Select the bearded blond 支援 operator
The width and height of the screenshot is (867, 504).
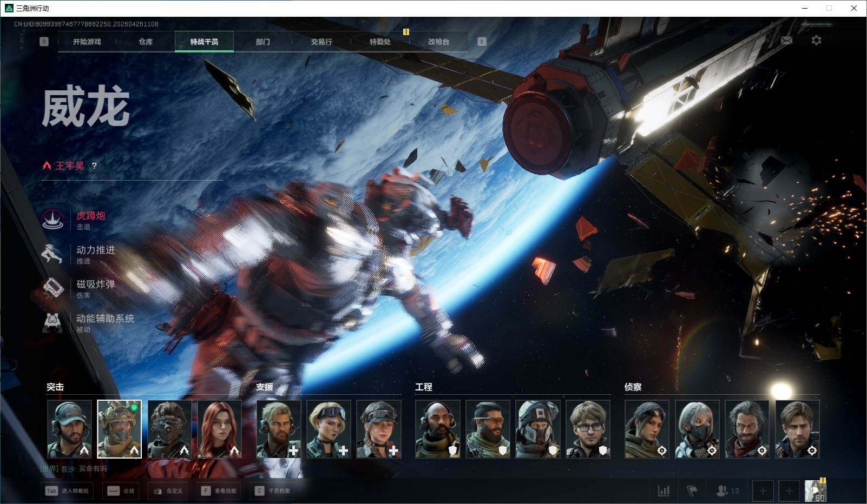tap(279, 429)
